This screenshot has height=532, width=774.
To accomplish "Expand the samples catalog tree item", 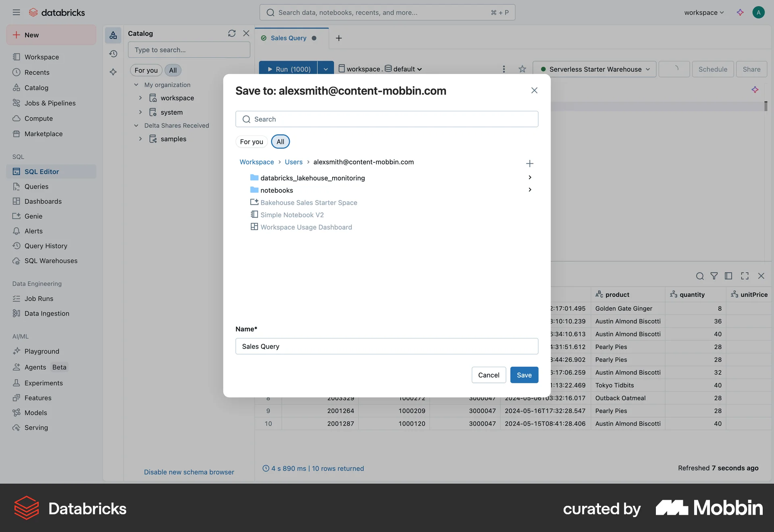I will point(140,139).
